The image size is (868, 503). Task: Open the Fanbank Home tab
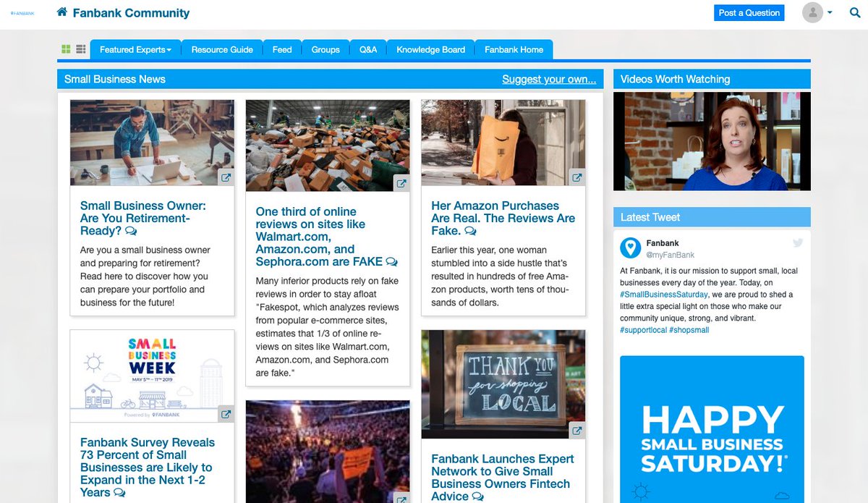click(514, 50)
